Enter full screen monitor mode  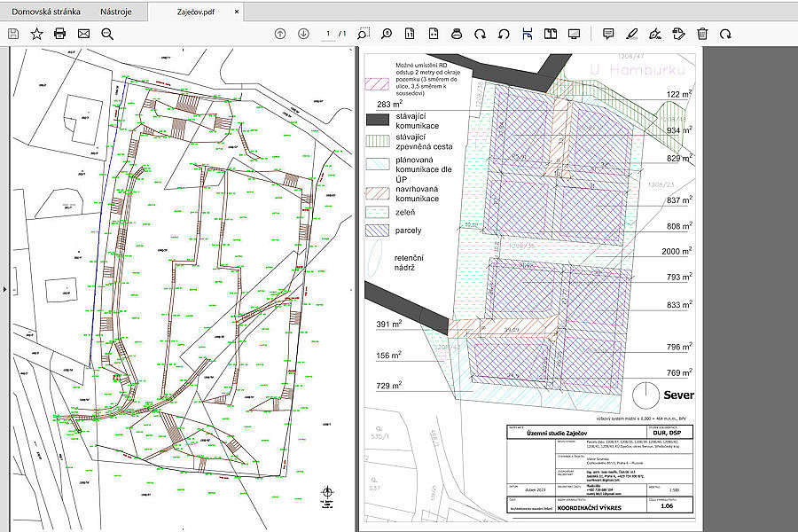point(574,34)
